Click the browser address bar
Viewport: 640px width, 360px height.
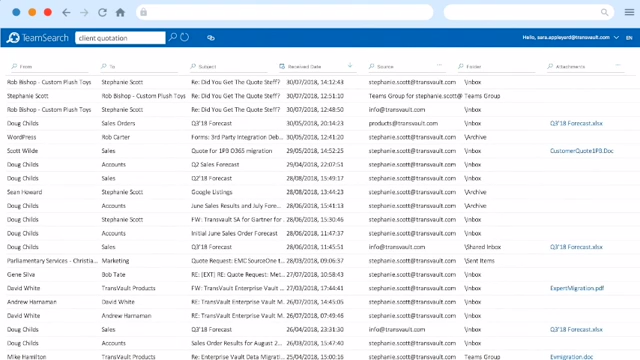(284, 12)
